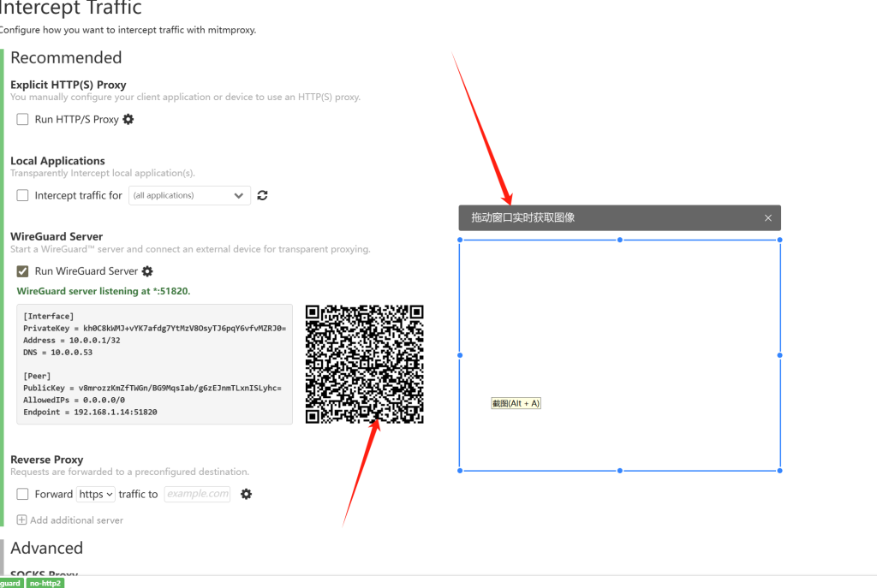Click the top-left selection box handle
Viewport: 877px width, 588px height.
point(461,241)
